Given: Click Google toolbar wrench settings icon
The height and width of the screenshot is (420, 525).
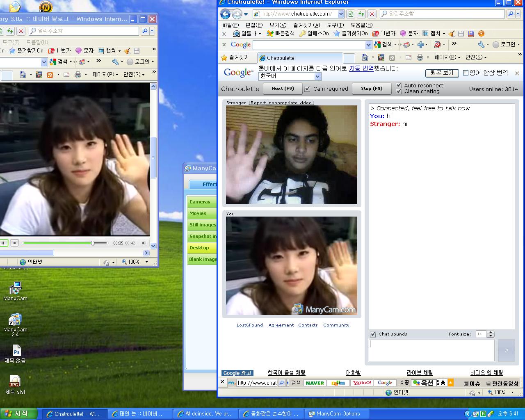Looking at the screenshot, I should (481, 44).
